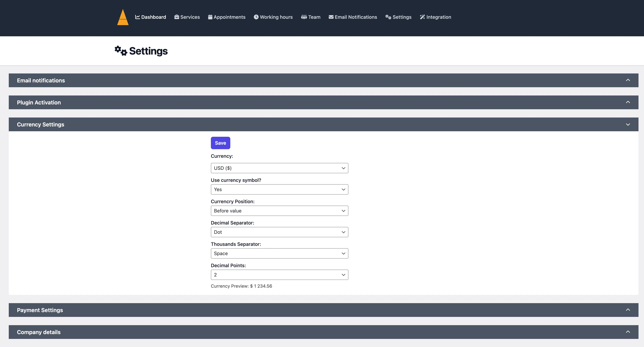Click the Settings page heading

point(148,51)
